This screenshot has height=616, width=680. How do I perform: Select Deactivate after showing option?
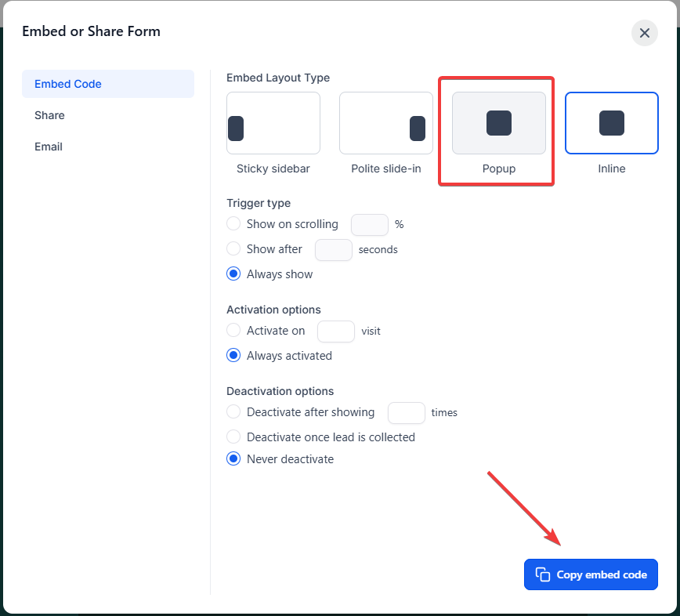click(x=233, y=411)
